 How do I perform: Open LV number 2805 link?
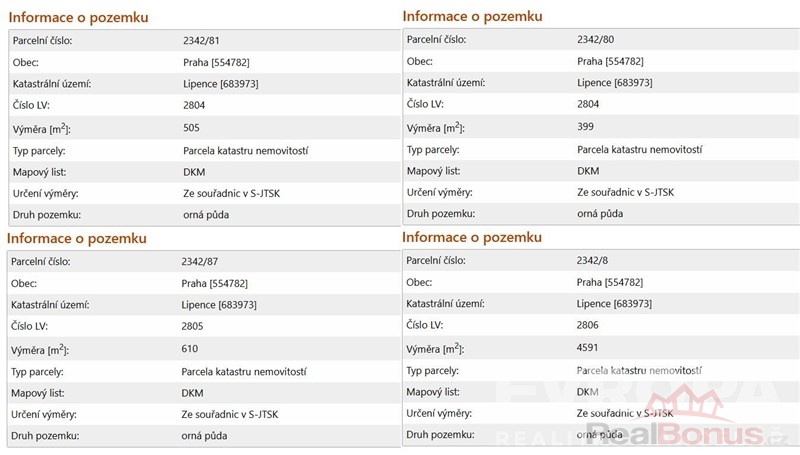[x=194, y=327]
